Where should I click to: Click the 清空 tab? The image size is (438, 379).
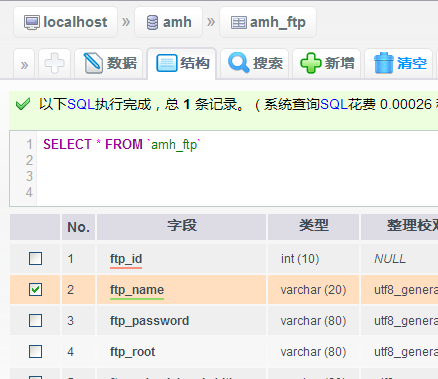tap(399, 63)
